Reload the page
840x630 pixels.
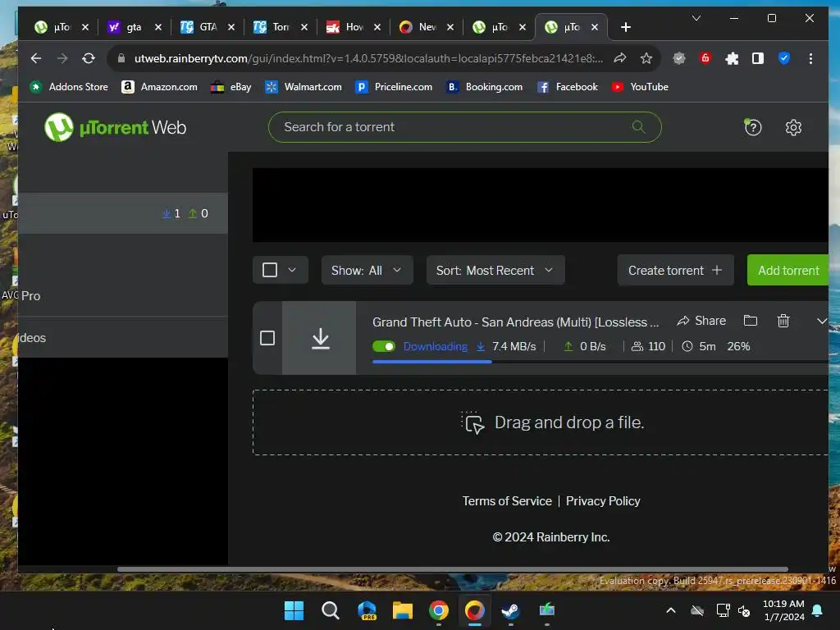(89, 58)
